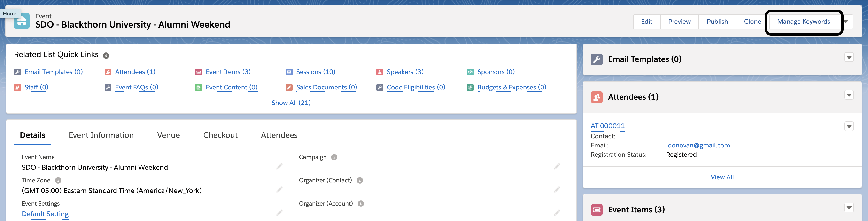Click the ldonovan@gmail.com email link
The width and height of the screenshot is (868, 221).
click(x=698, y=146)
